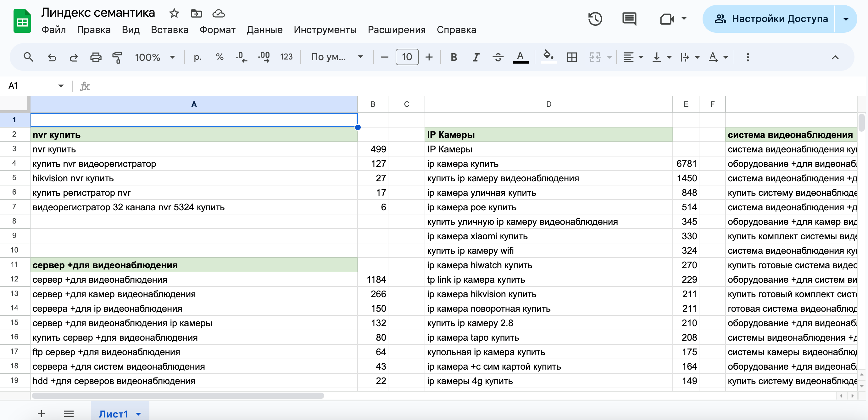Open the Инструменты menu
The image size is (868, 420).
(325, 30)
